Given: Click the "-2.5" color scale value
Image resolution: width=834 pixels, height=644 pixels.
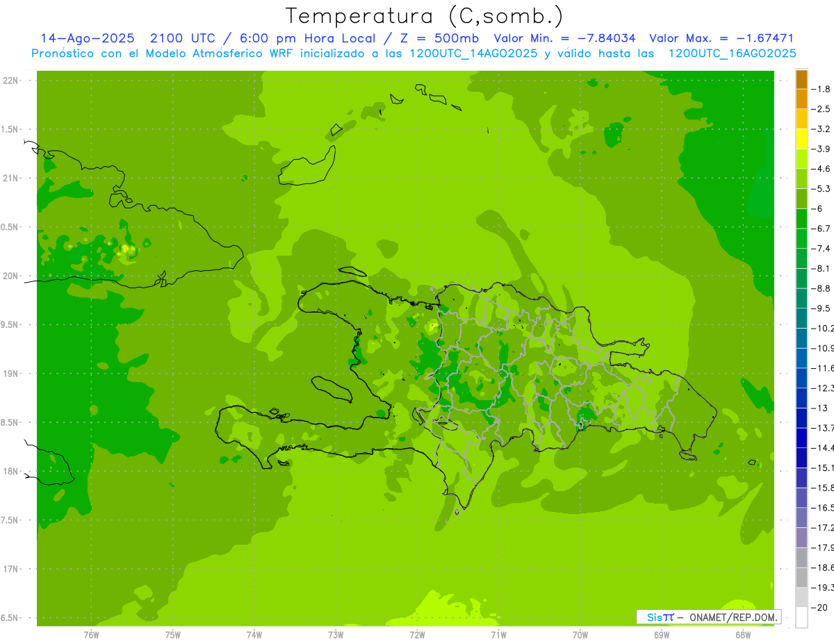Looking at the screenshot, I should point(821,109).
